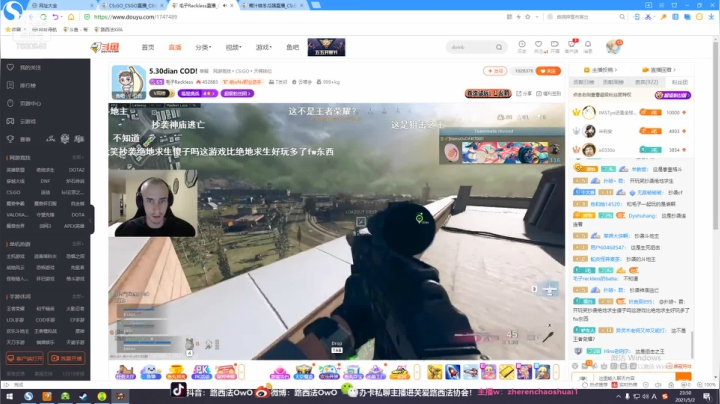
Task: Click the orange client-open button in sidebar
Action: [25, 358]
